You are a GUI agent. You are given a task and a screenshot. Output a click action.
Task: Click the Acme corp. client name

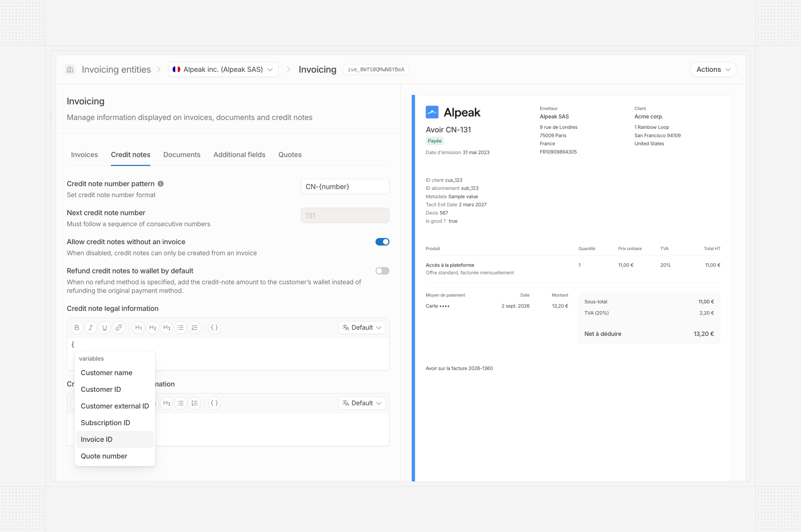coord(649,116)
